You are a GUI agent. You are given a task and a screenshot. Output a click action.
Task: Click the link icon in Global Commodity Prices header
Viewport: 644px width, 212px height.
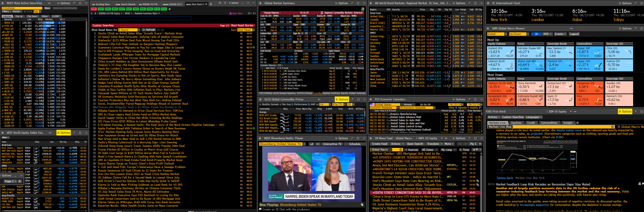tap(319, 100)
